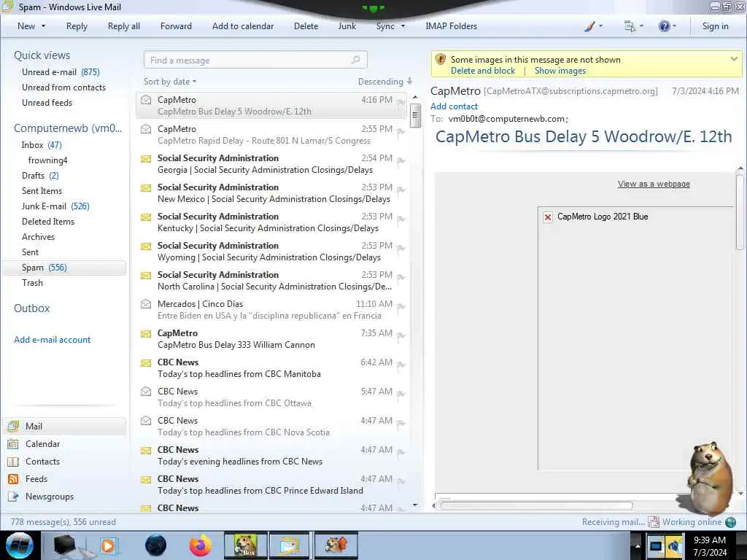
Task: Click the message list scroll down arrow
Action: pyautogui.click(x=415, y=505)
